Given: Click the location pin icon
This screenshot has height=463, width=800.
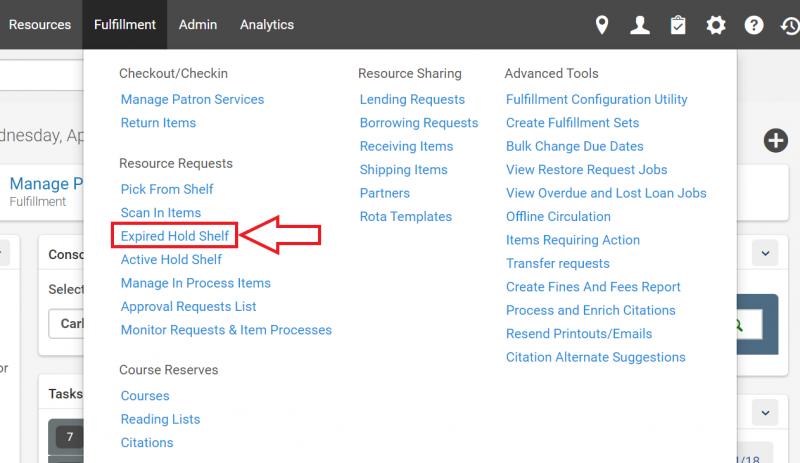Looking at the screenshot, I should [602, 25].
